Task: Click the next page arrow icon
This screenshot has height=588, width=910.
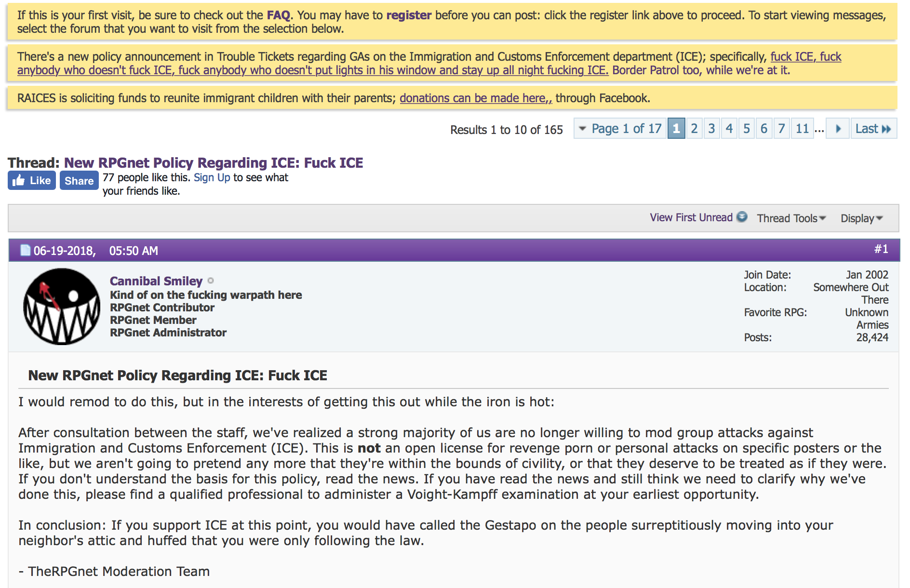Action: (x=838, y=129)
